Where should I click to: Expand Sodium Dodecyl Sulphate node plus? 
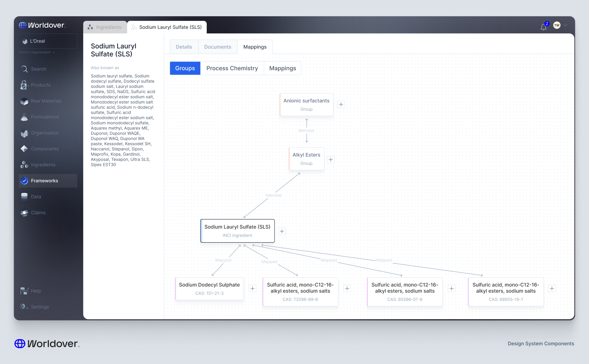[x=252, y=288]
